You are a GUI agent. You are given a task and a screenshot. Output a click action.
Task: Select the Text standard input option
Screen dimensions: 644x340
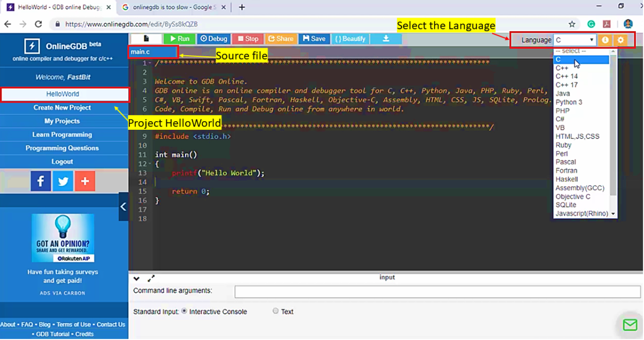(276, 311)
